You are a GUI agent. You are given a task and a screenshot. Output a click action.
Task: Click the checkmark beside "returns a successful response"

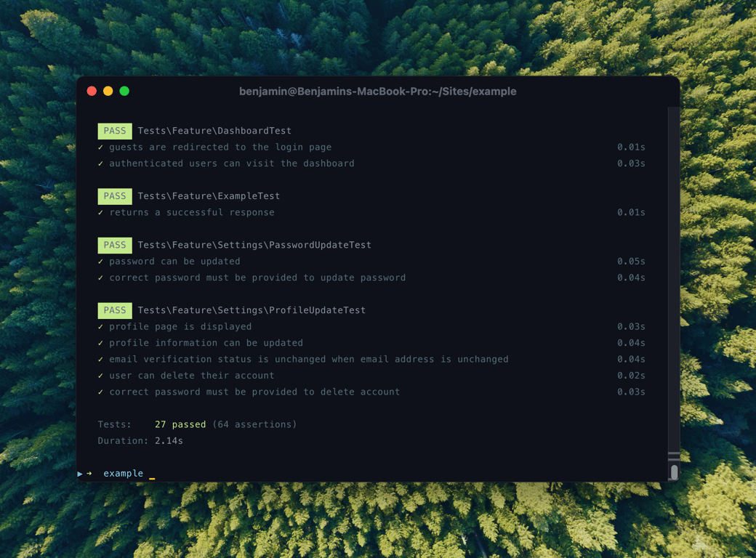(100, 212)
